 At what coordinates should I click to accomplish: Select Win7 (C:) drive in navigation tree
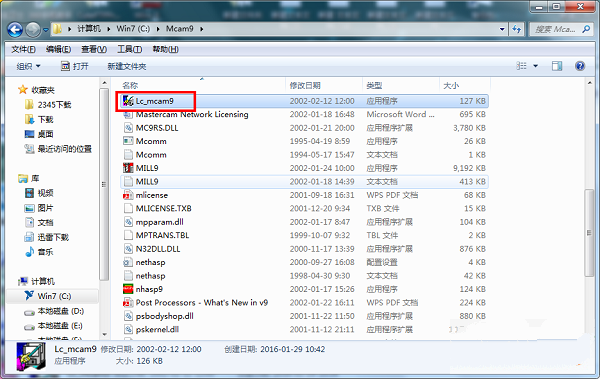pyautogui.click(x=54, y=296)
